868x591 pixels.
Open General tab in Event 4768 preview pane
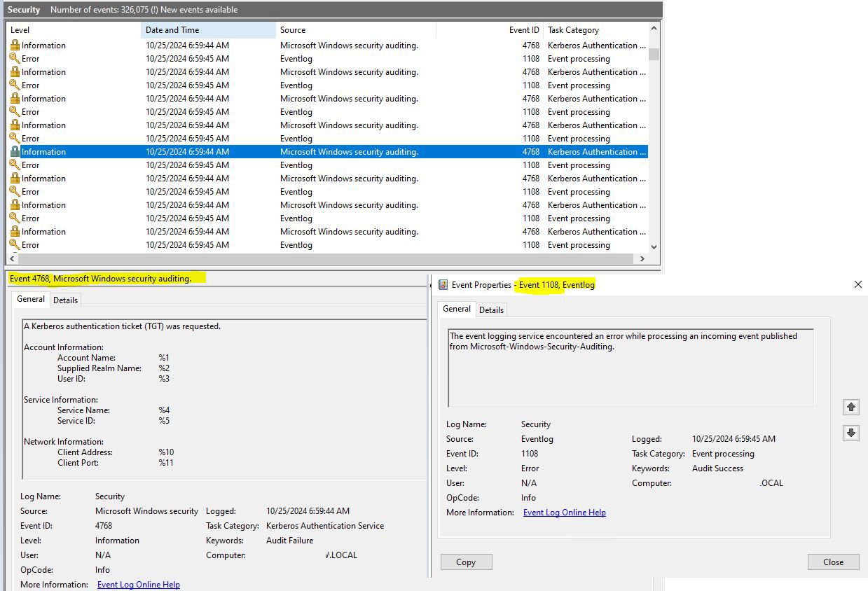31,299
